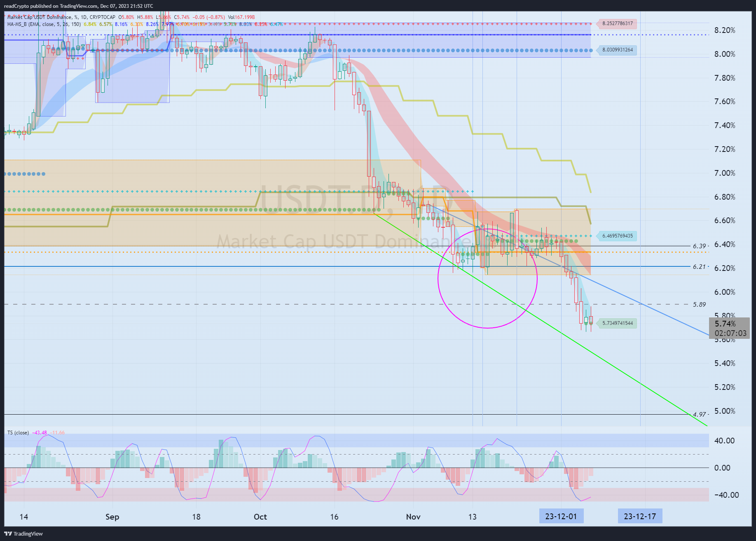Click the 8.20% price axis label
Image resolution: width=756 pixels, height=541 pixels.
pos(725,30)
